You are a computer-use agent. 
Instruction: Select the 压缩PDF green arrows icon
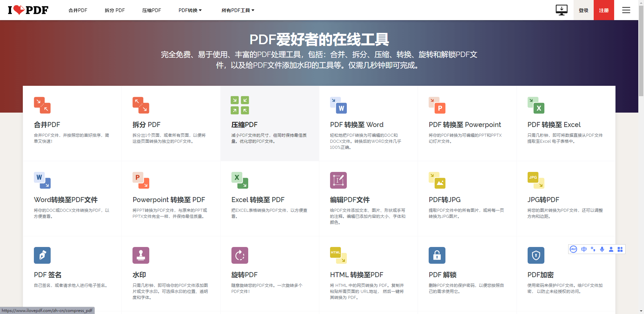pos(240,105)
